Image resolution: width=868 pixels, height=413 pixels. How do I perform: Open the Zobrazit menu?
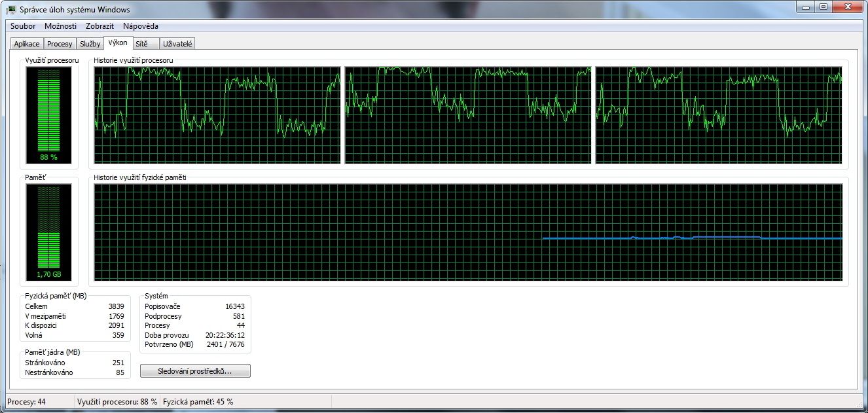(x=99, y=26)
